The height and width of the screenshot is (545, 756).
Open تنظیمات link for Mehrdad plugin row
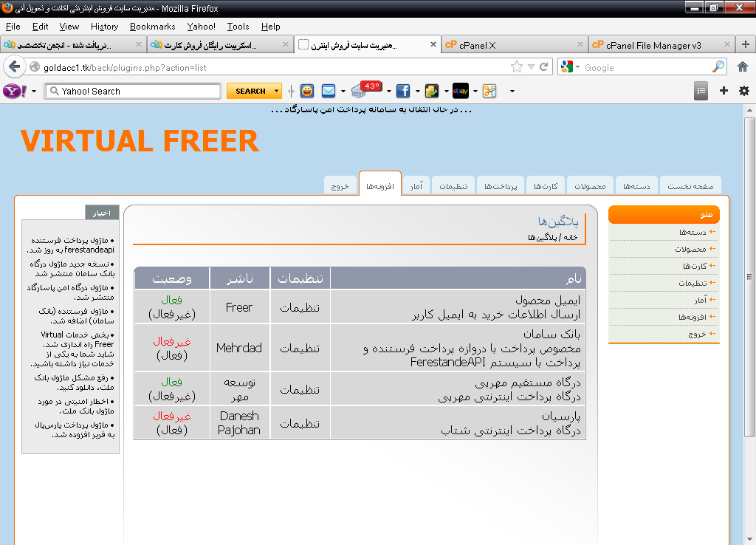(300, 349)
